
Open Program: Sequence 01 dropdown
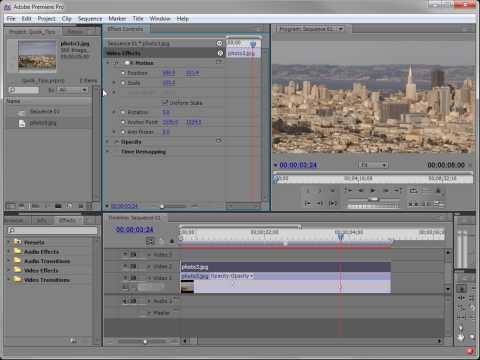341,29
